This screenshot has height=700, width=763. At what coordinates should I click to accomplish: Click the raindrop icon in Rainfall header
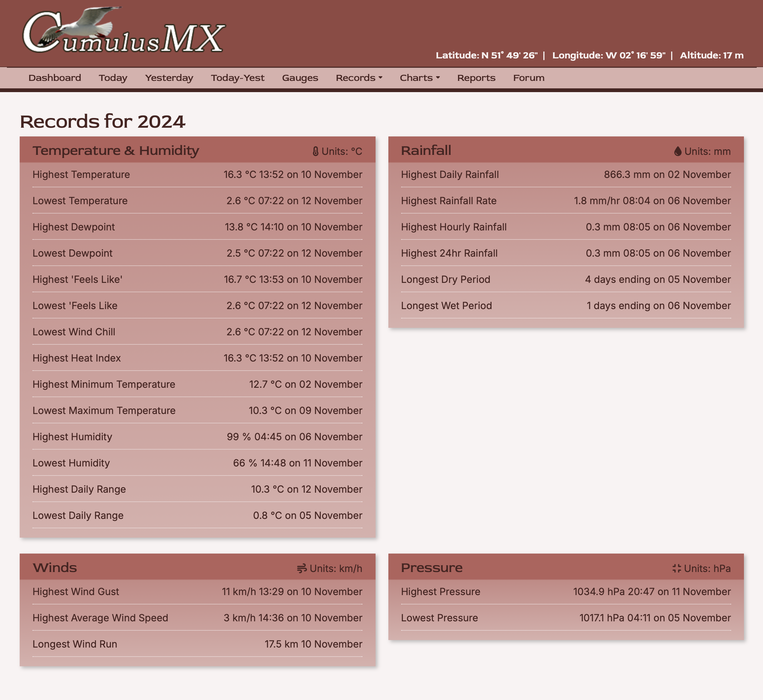tap(678, 151)
